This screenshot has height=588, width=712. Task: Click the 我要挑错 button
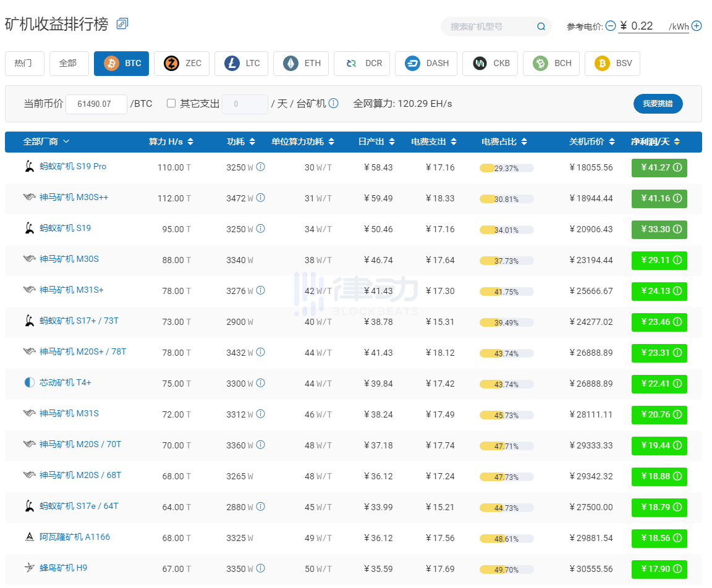tap(658, 104)
